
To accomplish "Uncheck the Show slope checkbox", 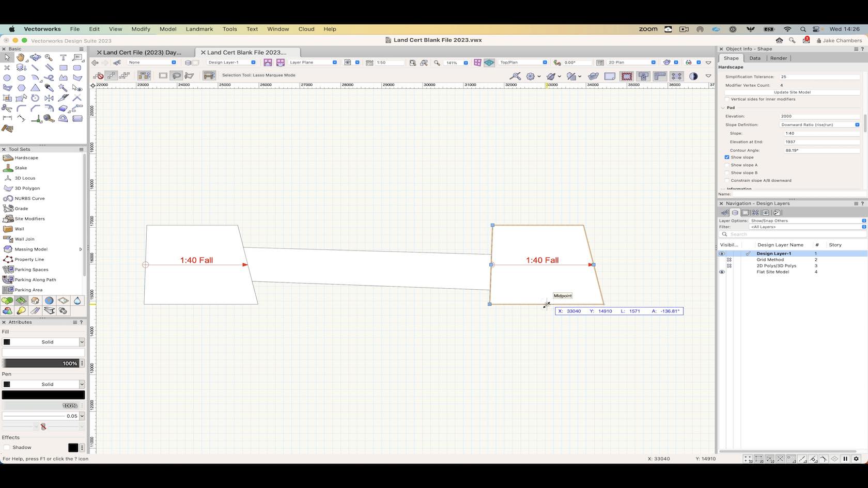I will pos(727,158).
